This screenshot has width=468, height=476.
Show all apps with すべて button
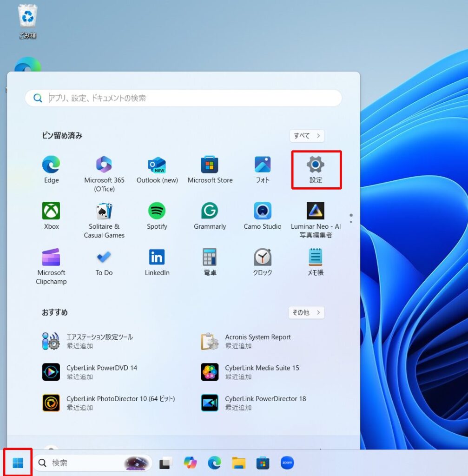pos(307,136)
